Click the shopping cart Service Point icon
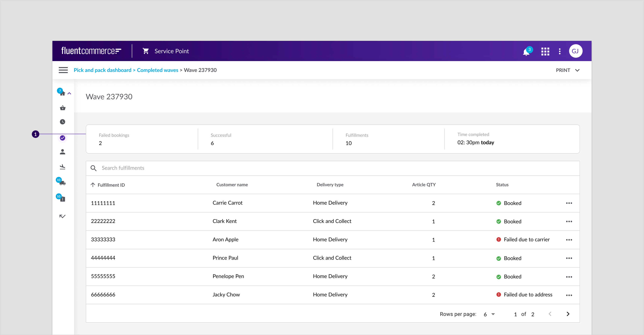This screenshot has width=644, height=335. pos(146,51)
